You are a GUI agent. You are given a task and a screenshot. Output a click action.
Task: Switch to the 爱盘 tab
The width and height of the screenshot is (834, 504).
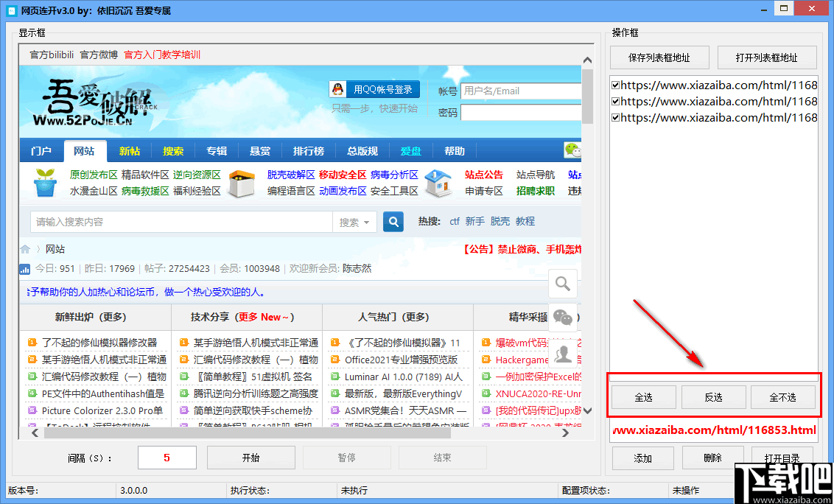point(410,150)
